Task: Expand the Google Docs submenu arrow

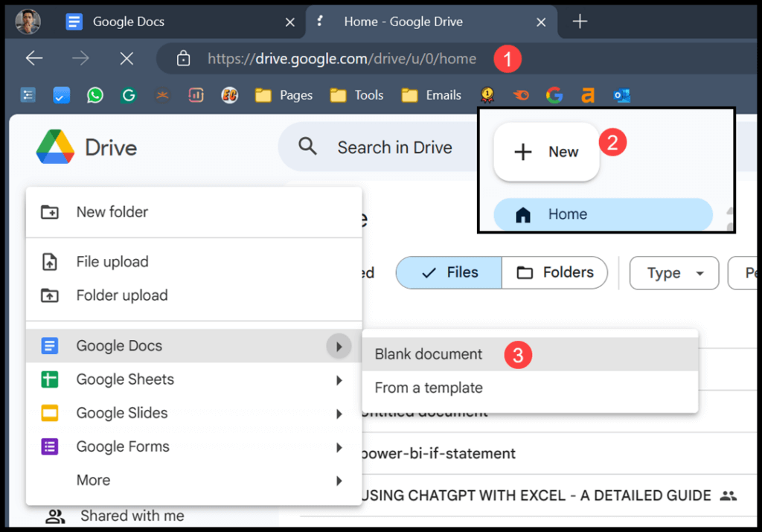Action: point(339,346)
